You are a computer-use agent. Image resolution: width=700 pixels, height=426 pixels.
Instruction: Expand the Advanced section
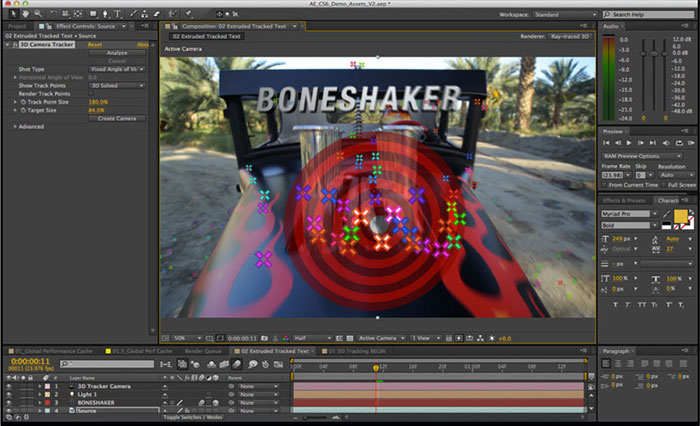click(15, 127)
